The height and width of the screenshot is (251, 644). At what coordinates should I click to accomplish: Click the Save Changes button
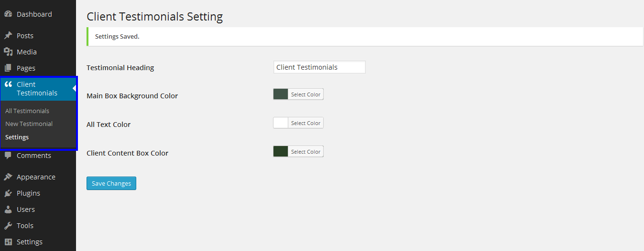[x=111, y=183]
